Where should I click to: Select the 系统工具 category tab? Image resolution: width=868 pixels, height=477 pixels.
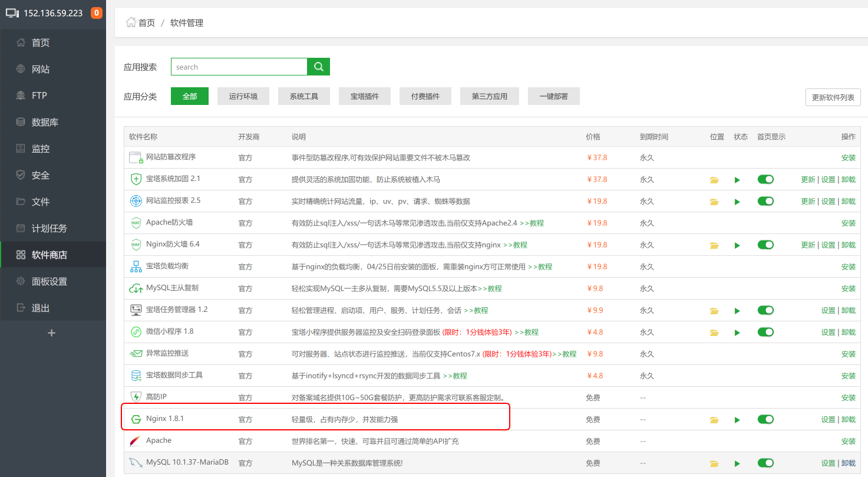pyautogui.click(x=304, y=96)
